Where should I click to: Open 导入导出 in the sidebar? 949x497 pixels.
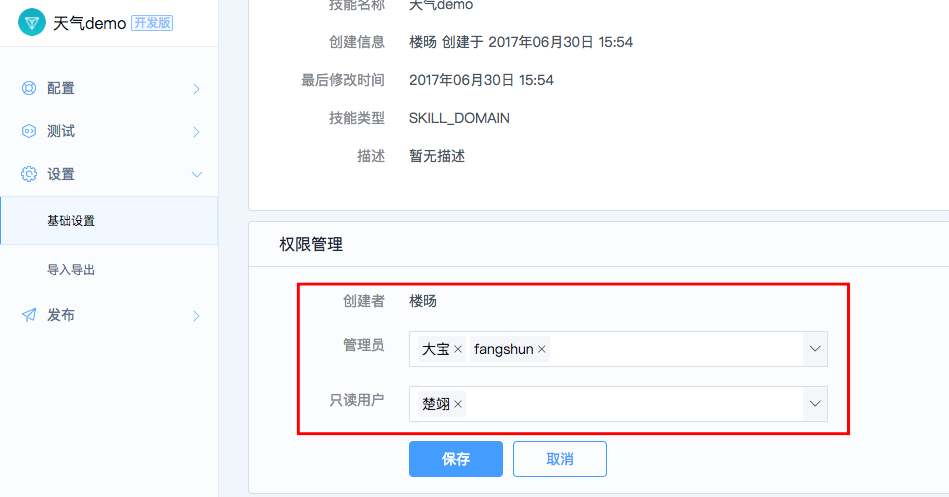pyautogui.click(x=109, y=269)
